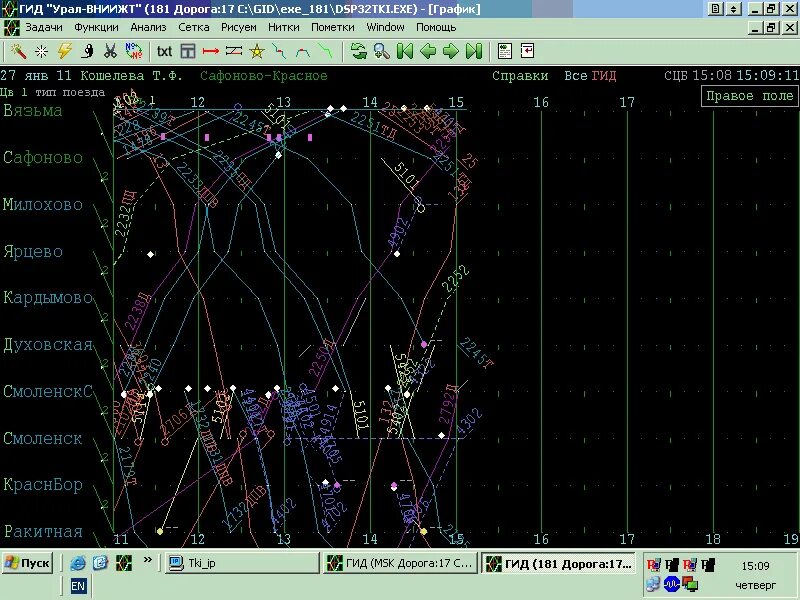Screen dimensions: 800x600
Task: Click the taskbar clock showing 15:09
Action: 755,566
